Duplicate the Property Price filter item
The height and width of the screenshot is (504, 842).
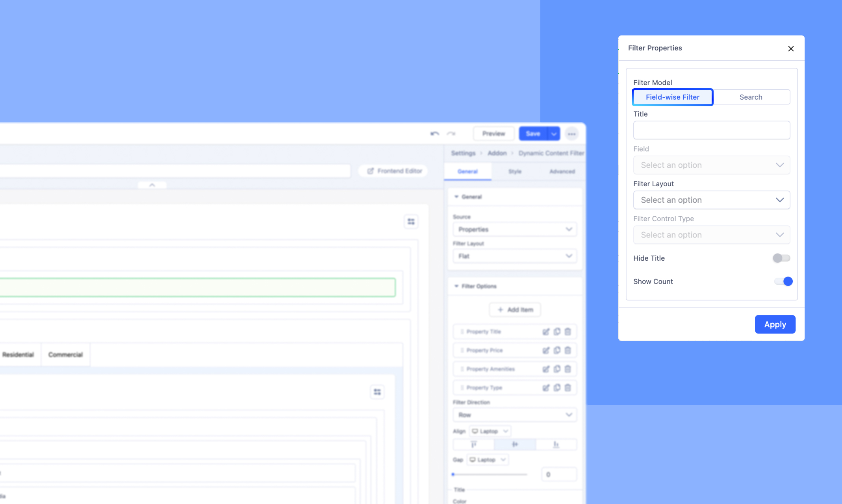point(557,350)
